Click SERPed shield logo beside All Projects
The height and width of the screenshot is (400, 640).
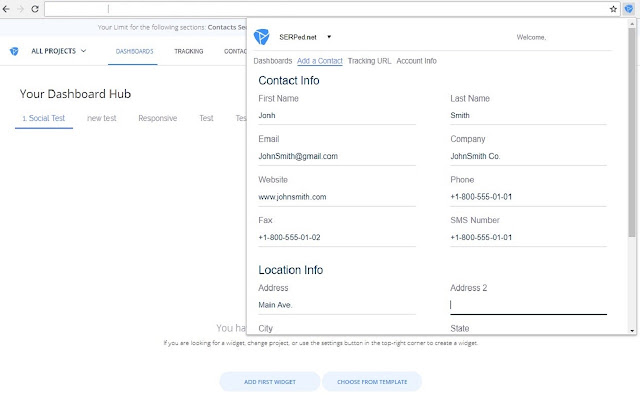[14, 51]
